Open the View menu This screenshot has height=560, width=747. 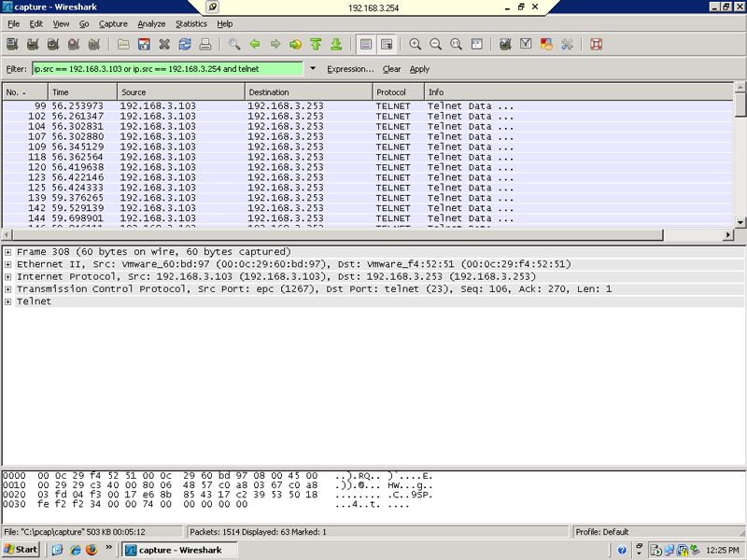[x=61, y=24]
